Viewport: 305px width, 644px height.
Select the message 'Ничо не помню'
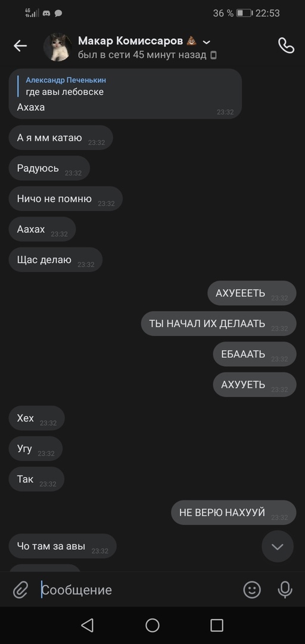[x=66, y=199]
